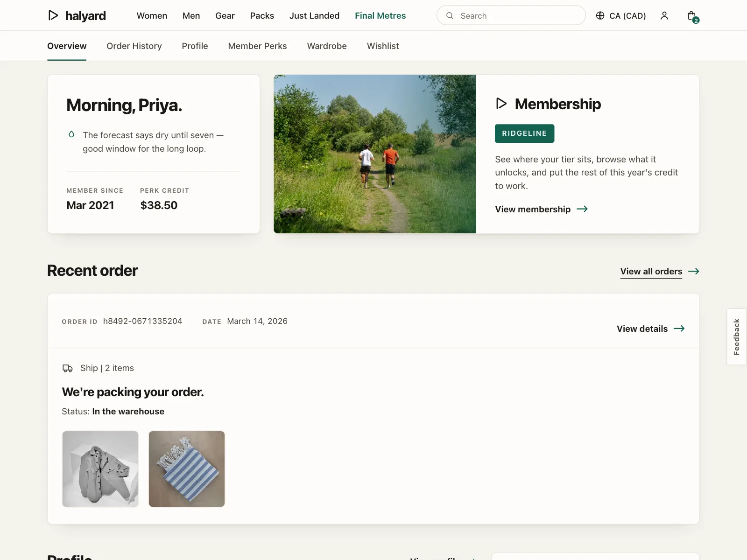
Task: Click the Ship | 2 items label
Action: click(107, 368)
